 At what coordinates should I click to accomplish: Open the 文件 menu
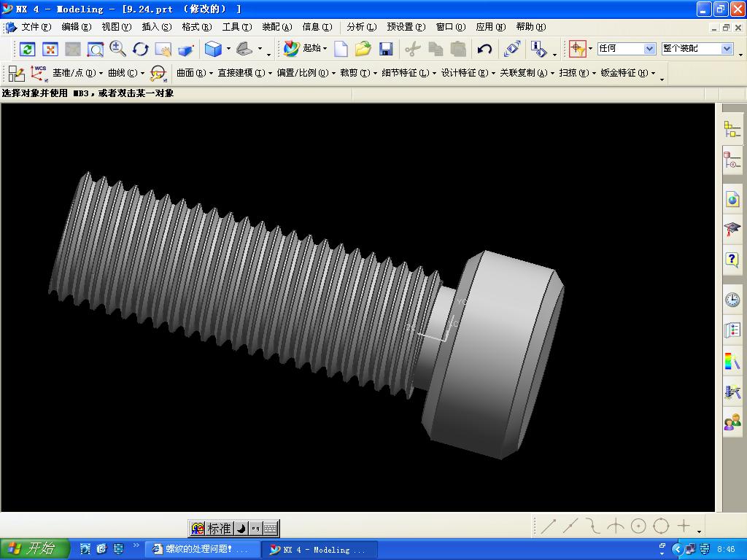click(x=36, y=27)
